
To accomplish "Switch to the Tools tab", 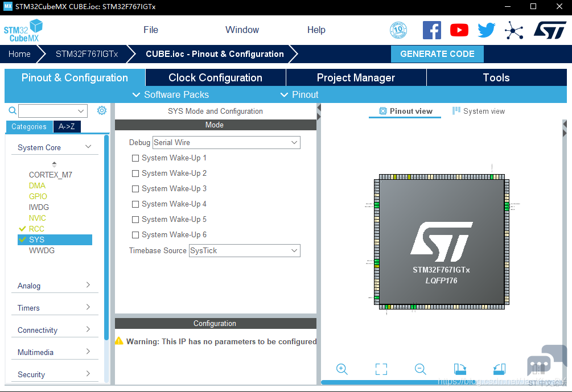I will [x=496, y=78].
